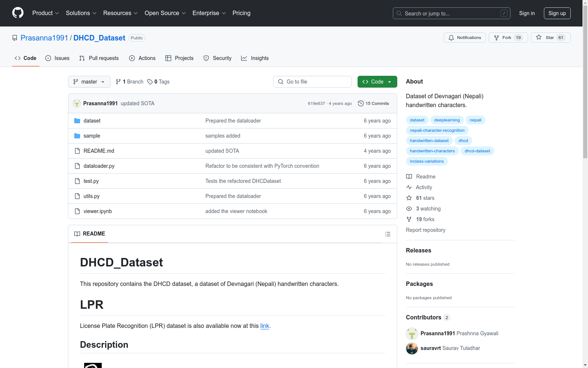Open the master branch selector dropdown
Screen dimensions: 588x368
89,82
